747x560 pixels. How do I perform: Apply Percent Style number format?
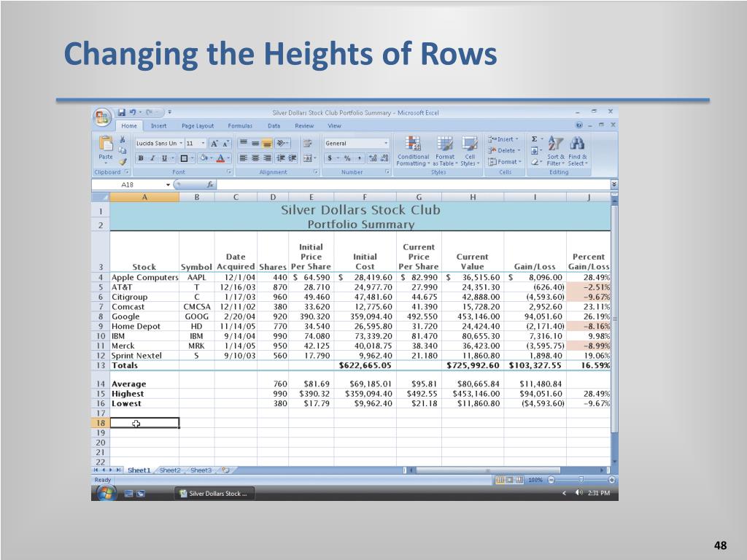347,158
